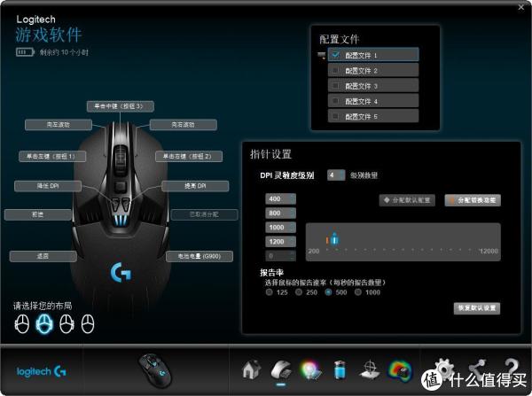Click the battery level indicator icon
This screenshot has width=532, height=396.
click(25, 52)
